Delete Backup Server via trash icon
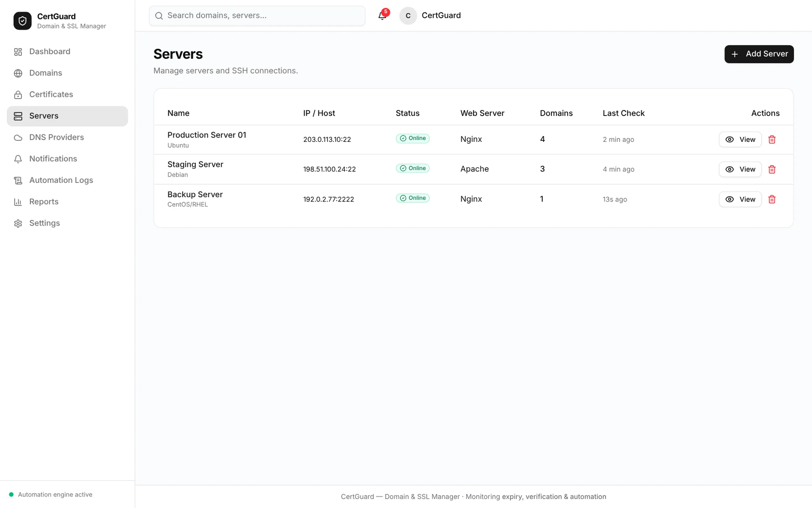Viewport: 812px width, 508px height. [772, 199]
